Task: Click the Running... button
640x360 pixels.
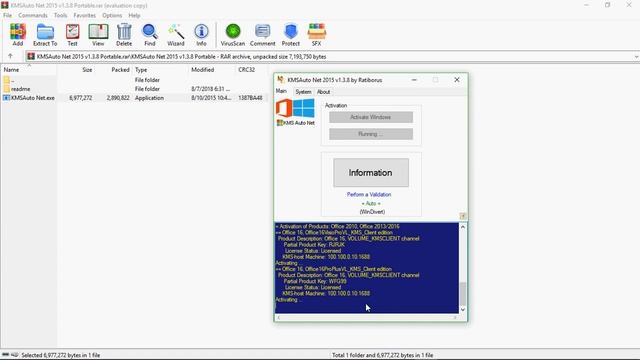Action: point(371,134)
